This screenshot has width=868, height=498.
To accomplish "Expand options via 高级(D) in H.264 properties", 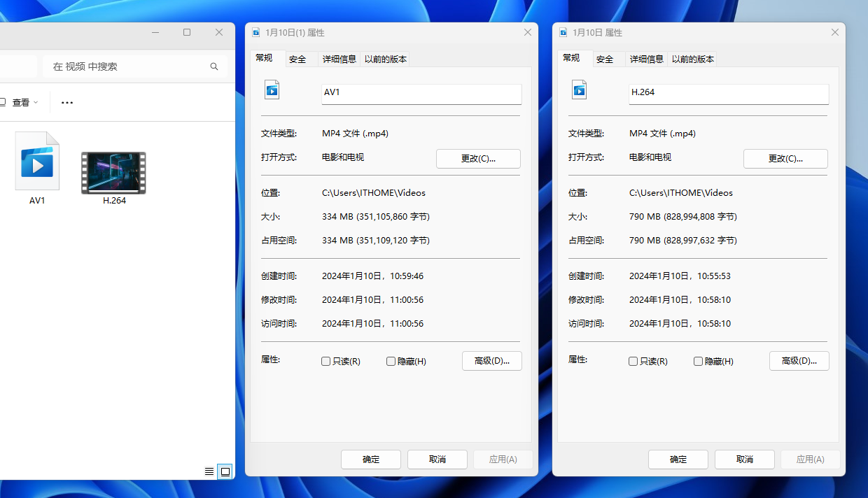I will point(799,361).
